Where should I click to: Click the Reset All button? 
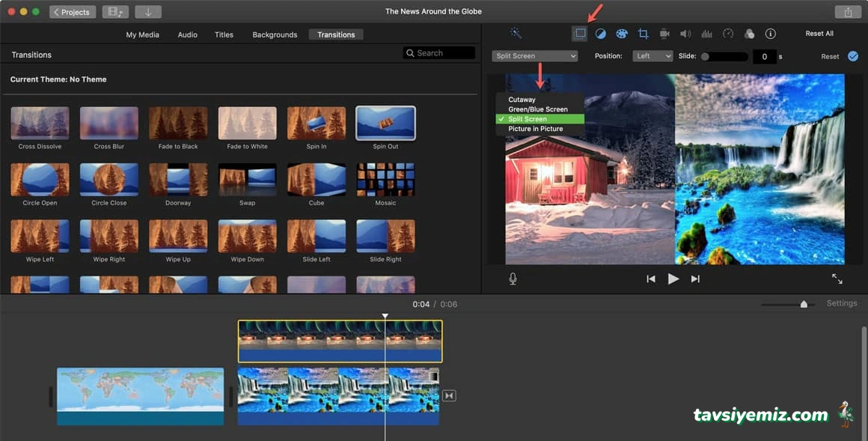(819, 34)
